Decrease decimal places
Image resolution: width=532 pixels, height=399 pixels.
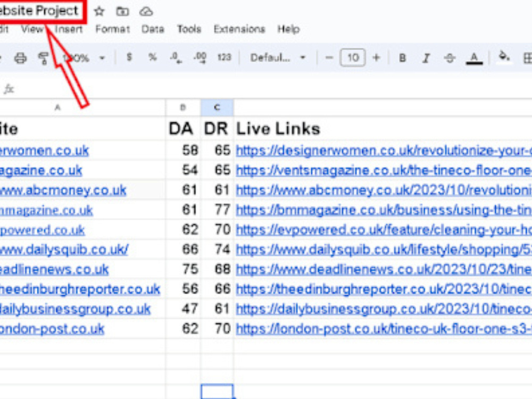tap(176, 57)
